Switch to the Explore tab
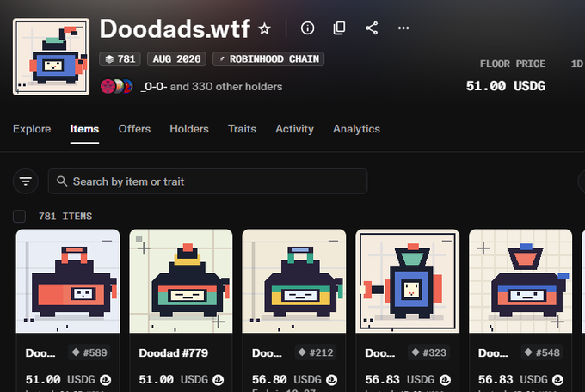 tap(32, 129)
